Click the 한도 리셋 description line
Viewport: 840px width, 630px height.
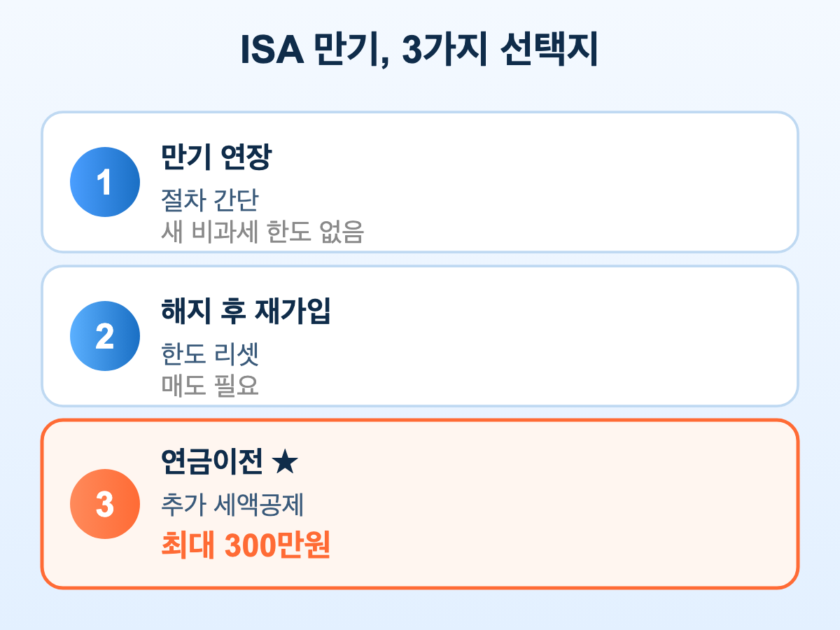pyautogui.click(x=210, y=354)
